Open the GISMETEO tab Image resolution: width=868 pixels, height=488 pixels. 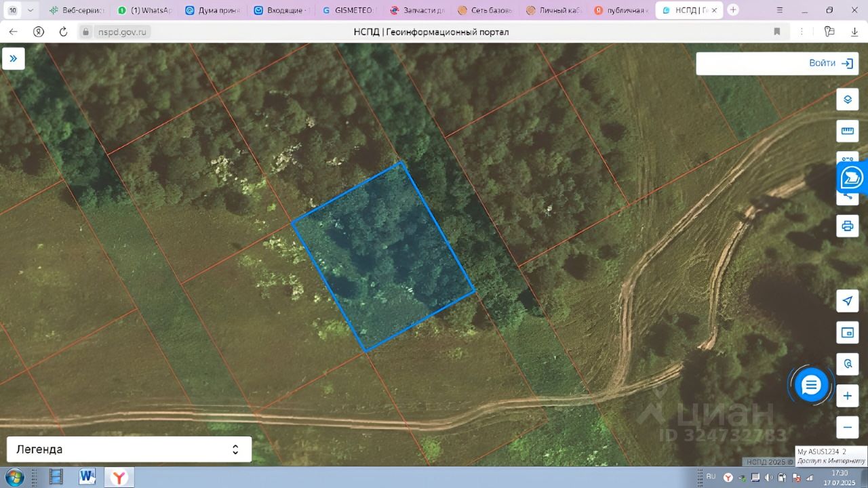click(x=349, y=10)
